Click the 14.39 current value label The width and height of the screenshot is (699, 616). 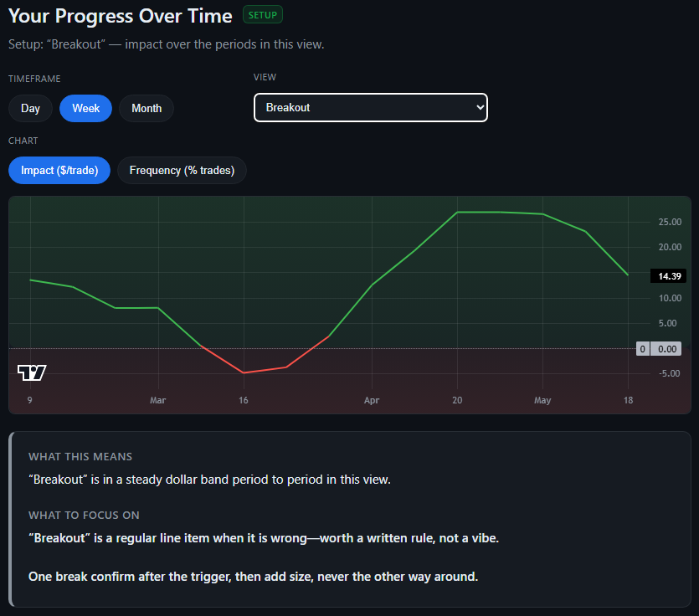669,276
